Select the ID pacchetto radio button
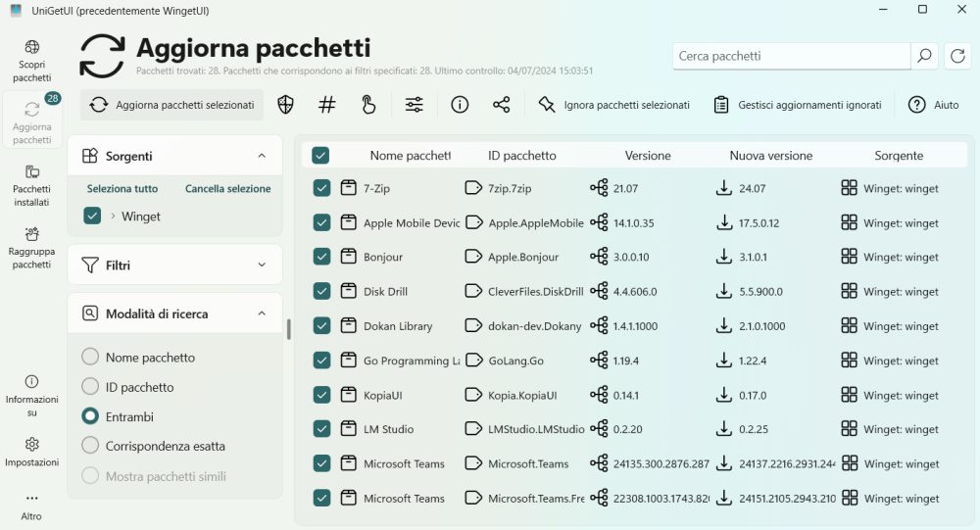 click(90, 386)
